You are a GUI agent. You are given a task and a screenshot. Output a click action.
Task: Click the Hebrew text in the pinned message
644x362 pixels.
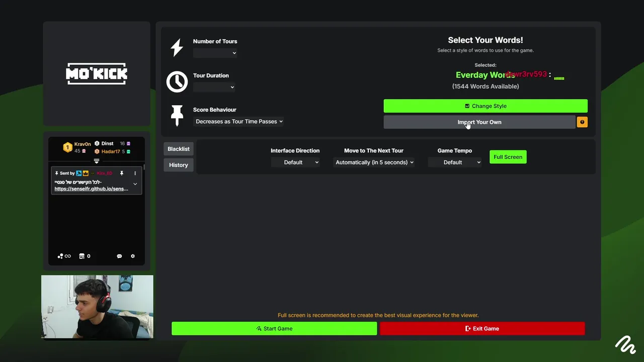point(78,182)
